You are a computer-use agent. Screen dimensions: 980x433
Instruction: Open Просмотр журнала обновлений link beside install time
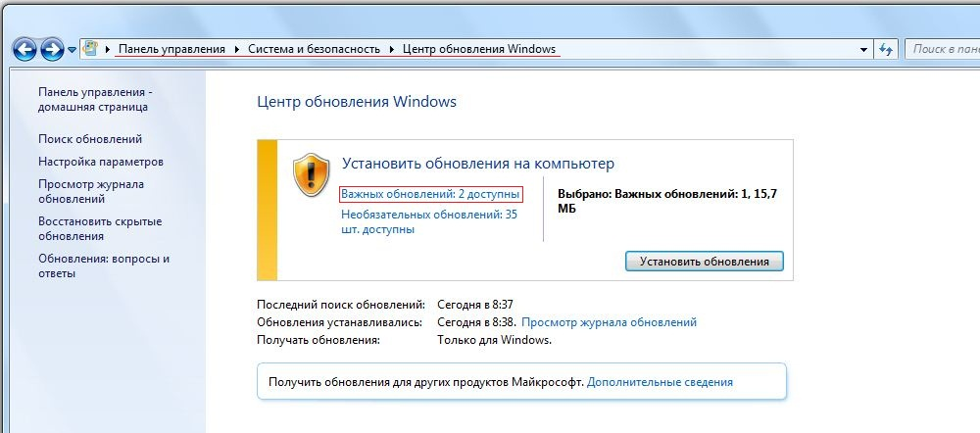[x=609, y=322]
